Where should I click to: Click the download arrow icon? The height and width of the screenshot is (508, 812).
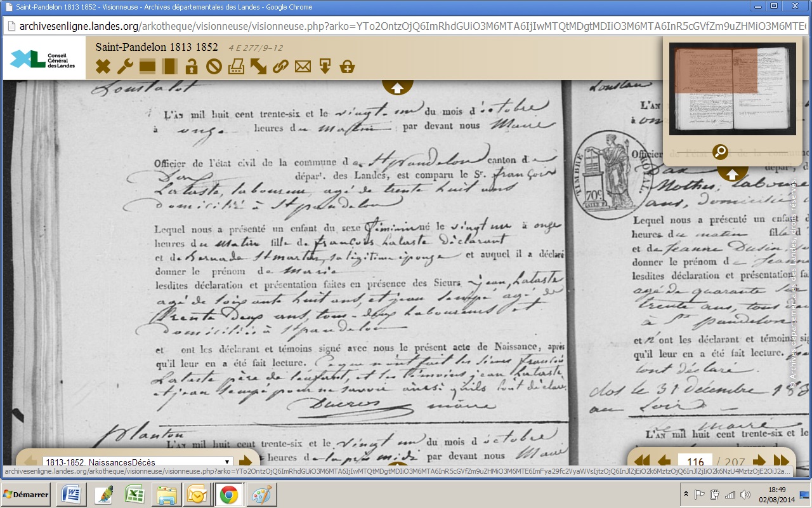pos(325,66)
